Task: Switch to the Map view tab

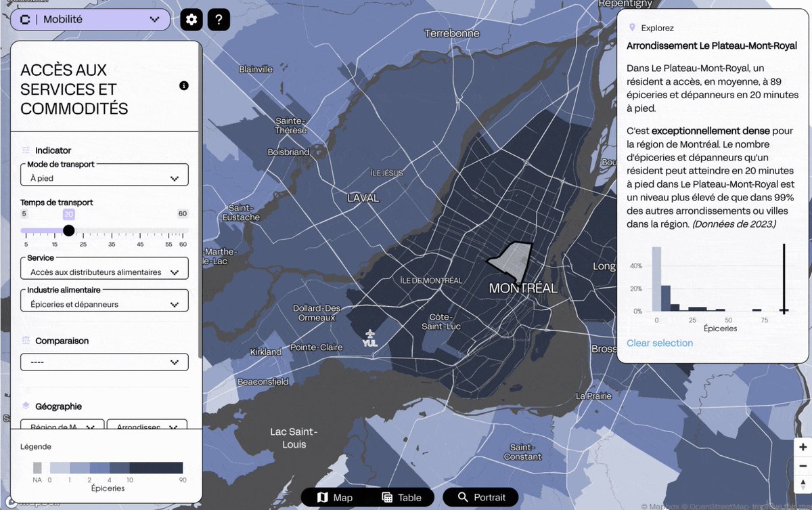Action: click(335, 497)
